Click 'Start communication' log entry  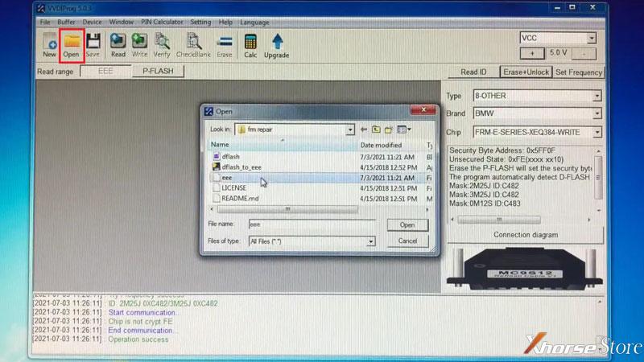(x=143, y=312)
